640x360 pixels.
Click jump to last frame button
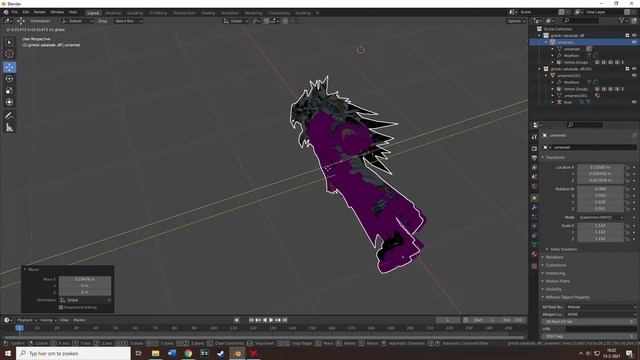pyautogui.click(x=285, y=320)
